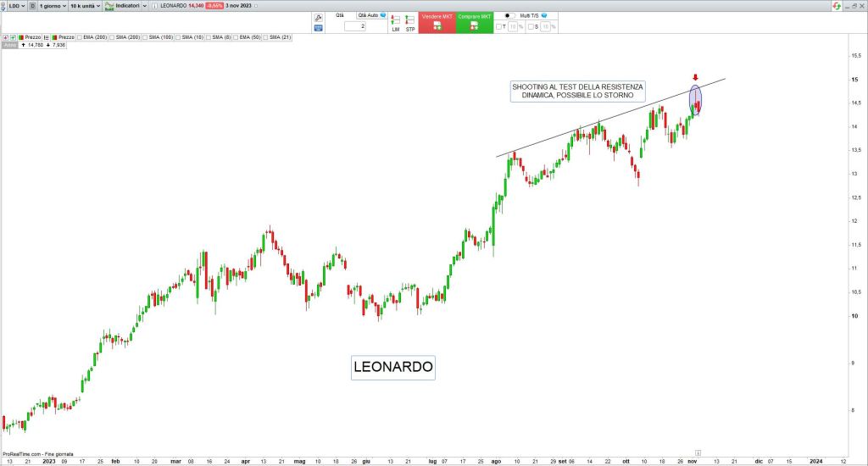Enable the SMA (100) checkbox
The width and height of the screenshot is (868, 466).
coord(145,37)
